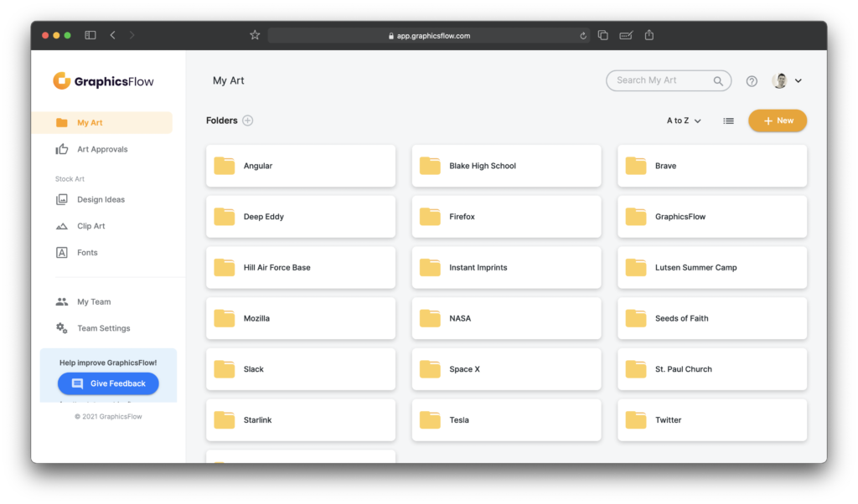858x504 pixels.
Task: Open the Seeds of Faith folder
Action: (x=712, y=318)
